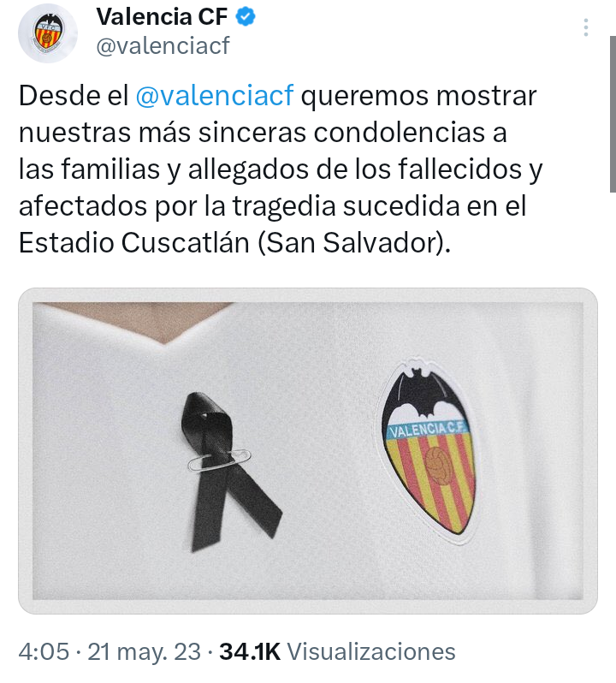Viewport: 616px width, 683px height.
Task: Open the tweet's attached photo
Action: click(x=308, y=451)
